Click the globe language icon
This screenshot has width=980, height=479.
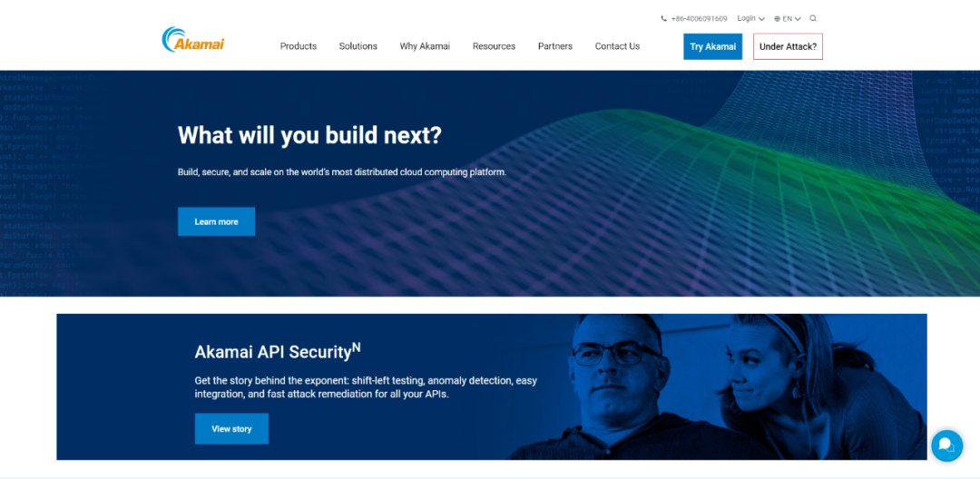coord(778,18)
